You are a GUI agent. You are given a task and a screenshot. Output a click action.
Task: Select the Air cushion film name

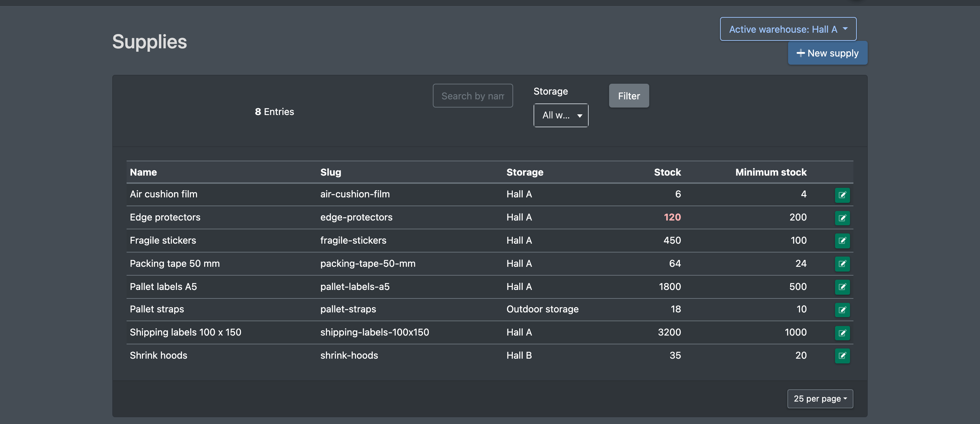(163, 194)
